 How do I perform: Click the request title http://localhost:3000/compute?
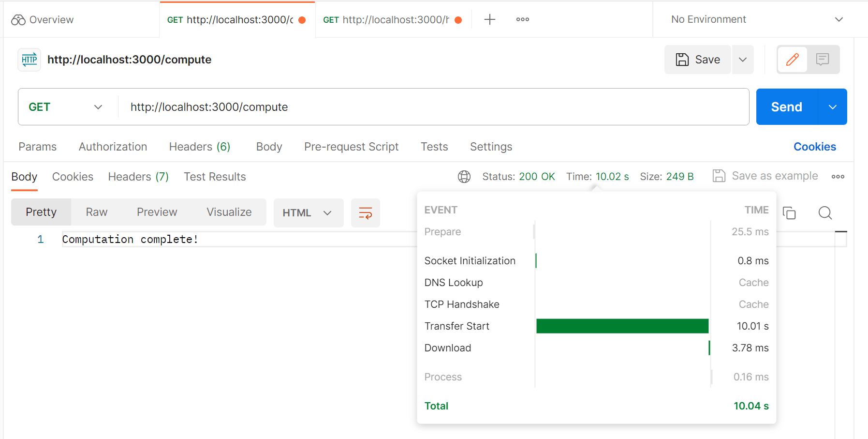click(x=130, y=60)
